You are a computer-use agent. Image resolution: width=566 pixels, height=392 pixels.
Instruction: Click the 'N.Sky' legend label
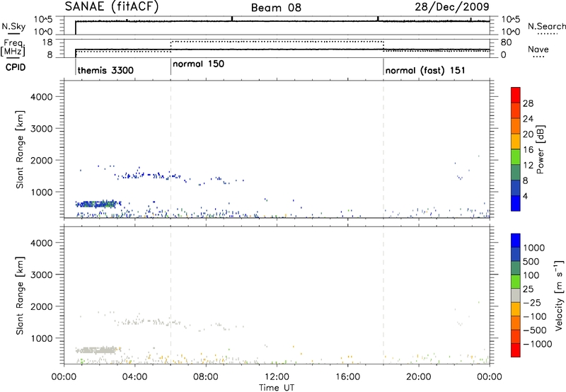13,26
